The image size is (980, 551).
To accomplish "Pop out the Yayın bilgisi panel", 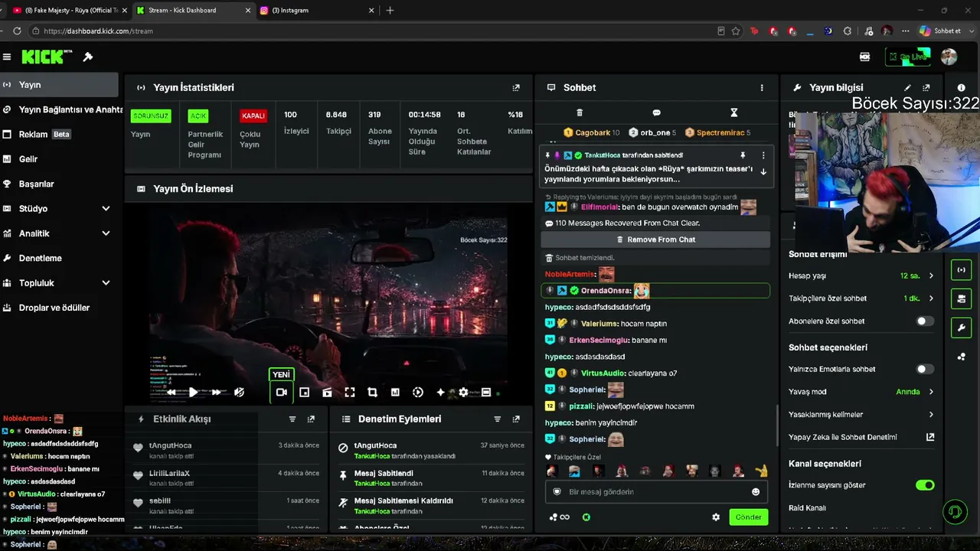I will [x=926, y=88].
